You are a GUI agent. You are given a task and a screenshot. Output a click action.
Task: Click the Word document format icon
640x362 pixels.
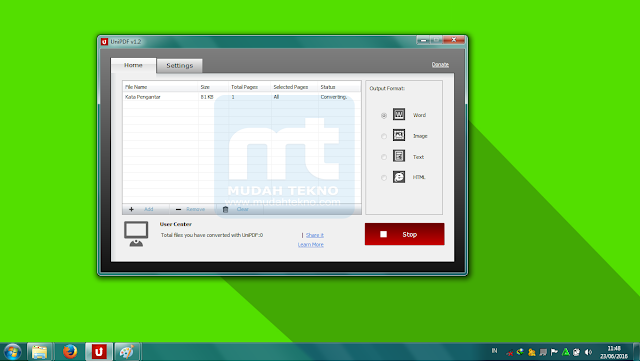399,114
